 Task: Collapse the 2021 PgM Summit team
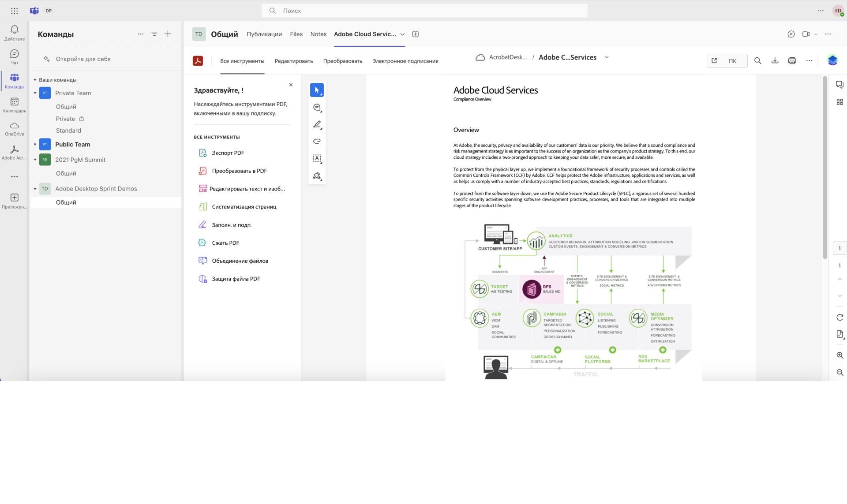pyautogui.click(x=35, y=160)
